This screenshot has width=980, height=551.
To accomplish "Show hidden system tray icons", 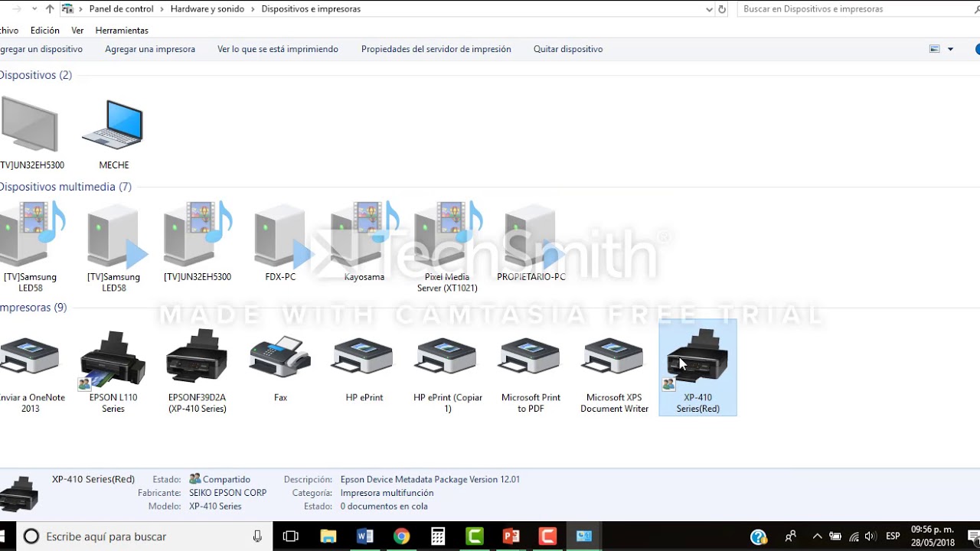I will (x=817, y=536).
